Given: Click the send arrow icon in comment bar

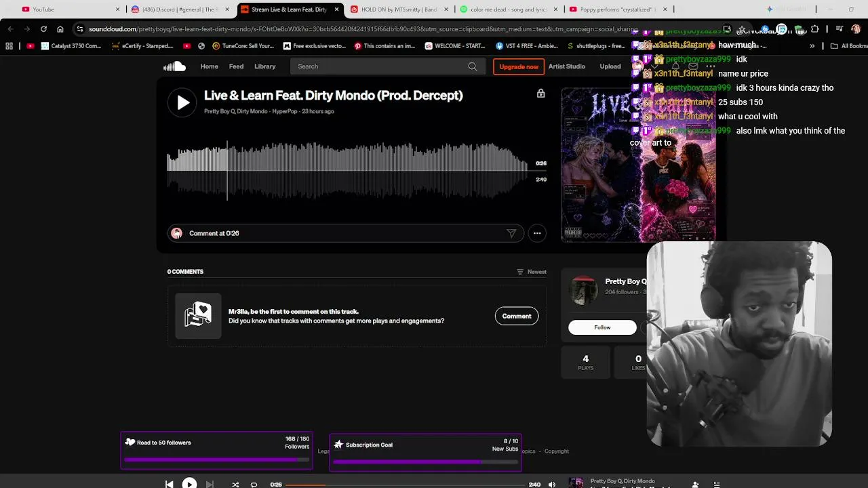Looking at the screenshot, I should coord(511,233).
